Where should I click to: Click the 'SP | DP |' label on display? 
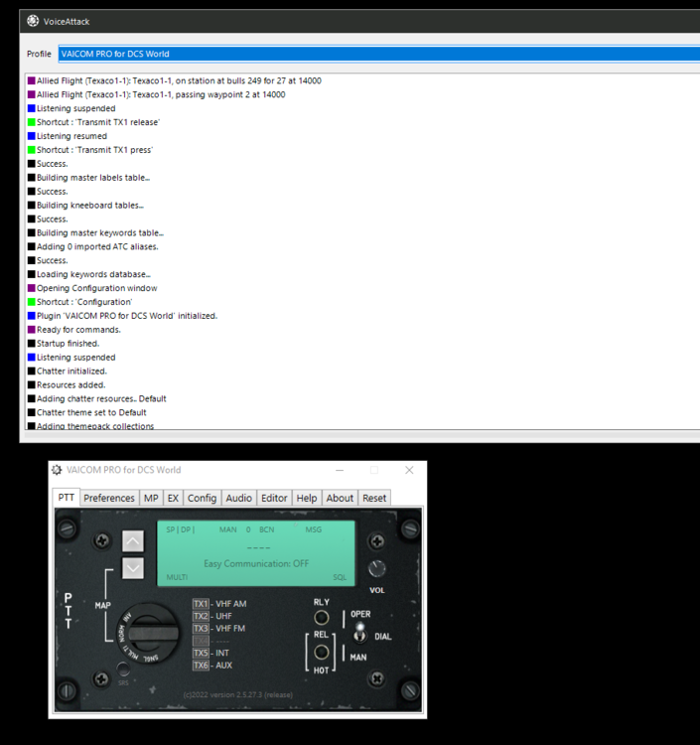coord(181,529)
